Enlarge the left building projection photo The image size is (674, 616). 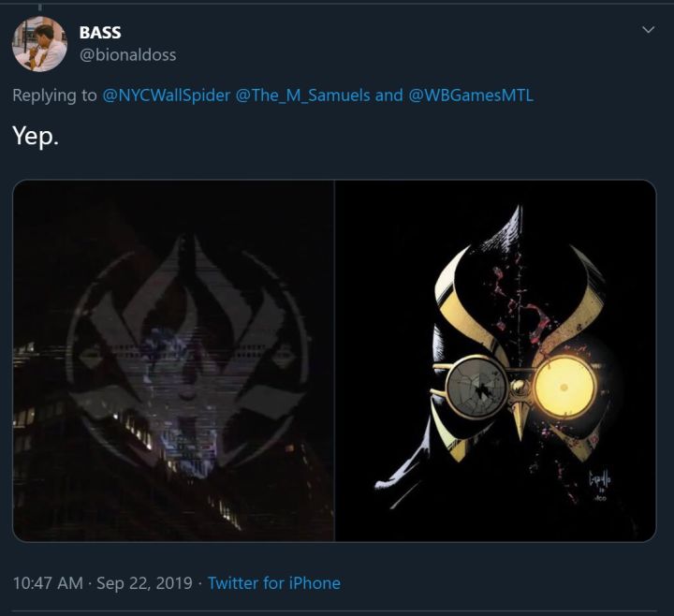[174, 360]
